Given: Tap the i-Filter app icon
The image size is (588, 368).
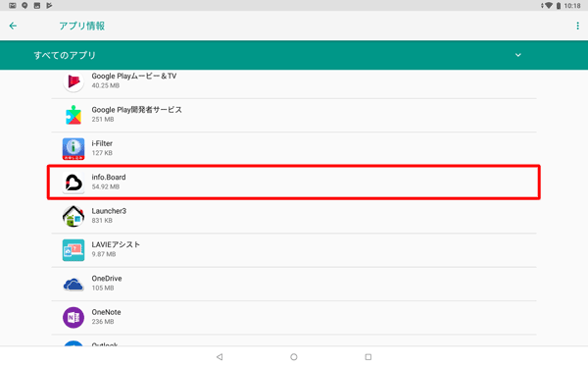Looking at the screenshot, I should point(73,149).
